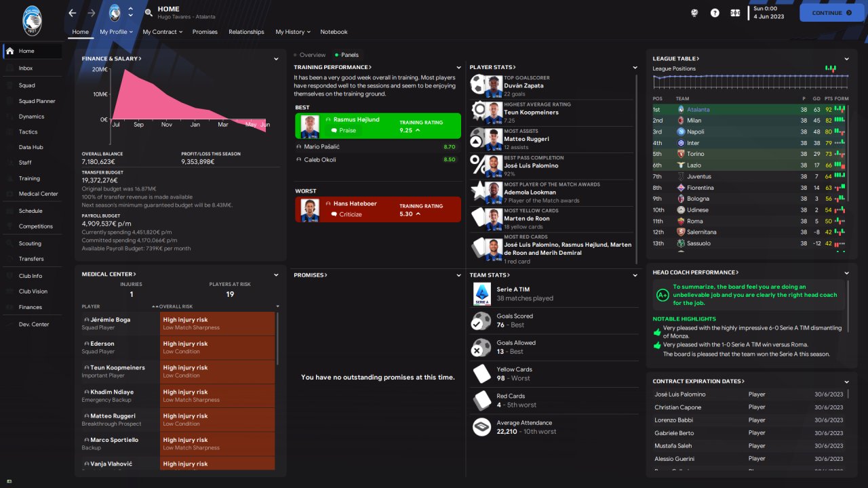Screen dimensions: 868x488
Task: Click the Most Player of the Match star icon
Action: click(x=479, y=190)
